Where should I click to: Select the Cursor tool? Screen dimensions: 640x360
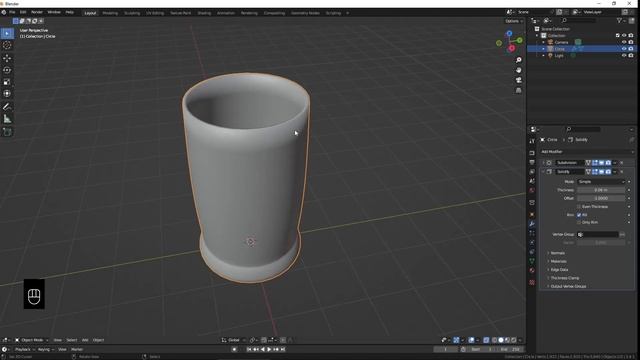tap(7, 45)
